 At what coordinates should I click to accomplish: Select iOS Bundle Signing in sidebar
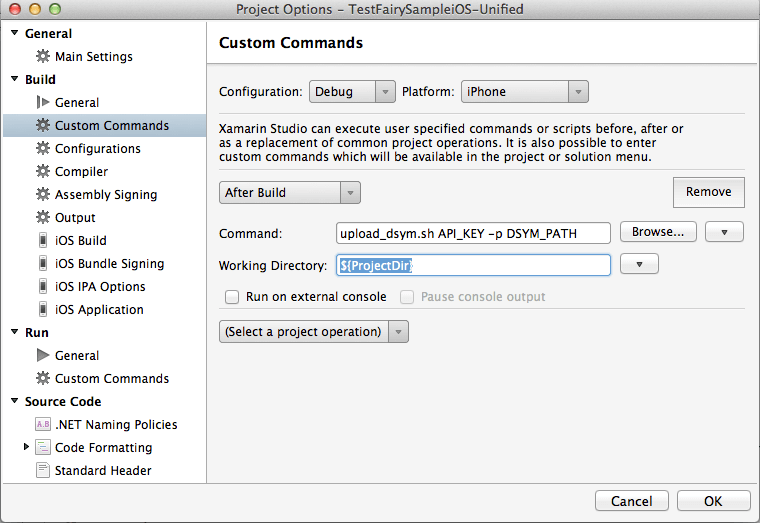109,264
